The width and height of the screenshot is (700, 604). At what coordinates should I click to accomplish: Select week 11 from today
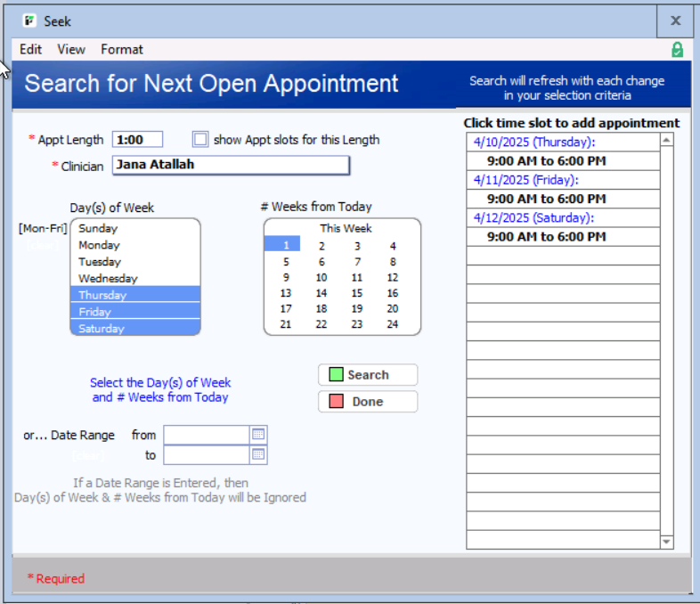pos(357,277)
